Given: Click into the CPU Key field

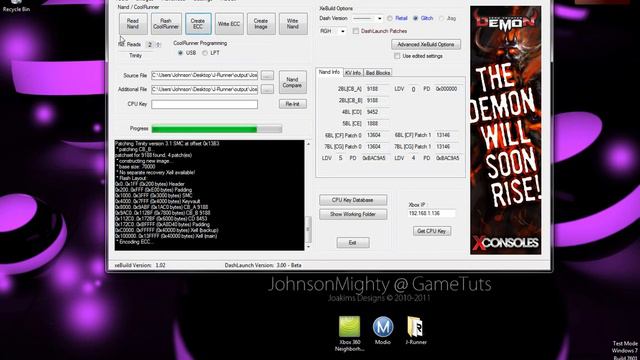Looking at the screenshot, I should (204, 104).
